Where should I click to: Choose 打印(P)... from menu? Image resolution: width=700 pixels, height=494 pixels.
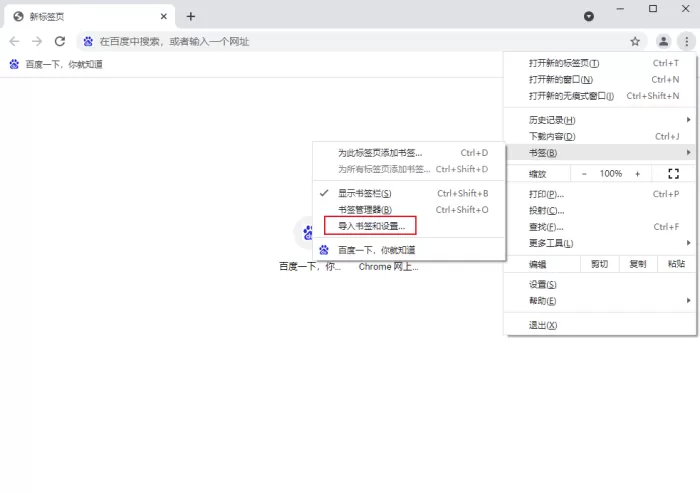[600, 194]
